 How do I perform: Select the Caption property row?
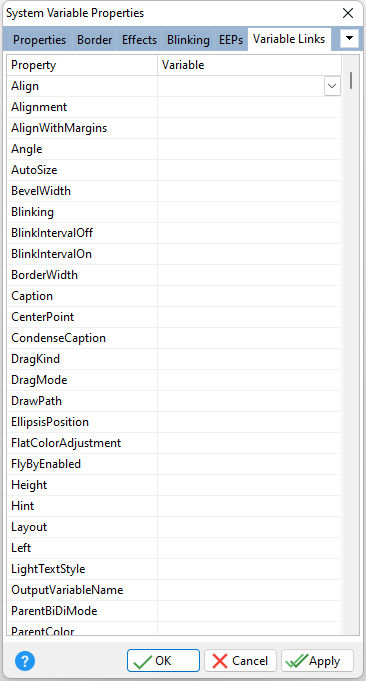click(x=174, y=296)
